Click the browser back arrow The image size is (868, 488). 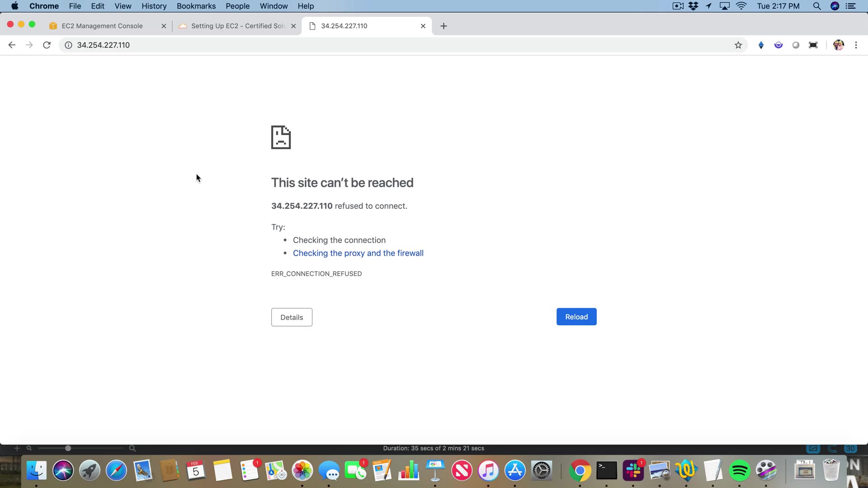pyautogui.click(x=12, y=45)
